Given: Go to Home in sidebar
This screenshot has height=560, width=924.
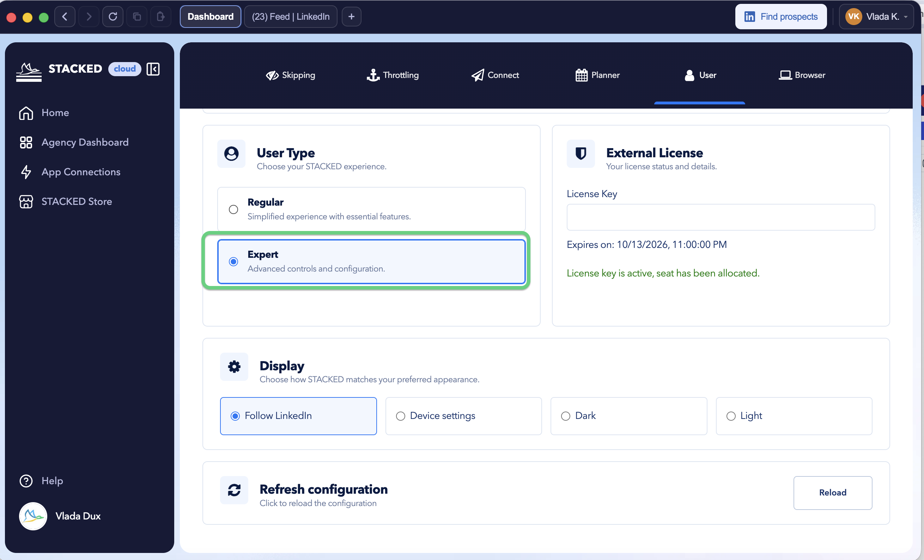Looking at the screenshot, I should pyautogui.click(x=55, y=113).
